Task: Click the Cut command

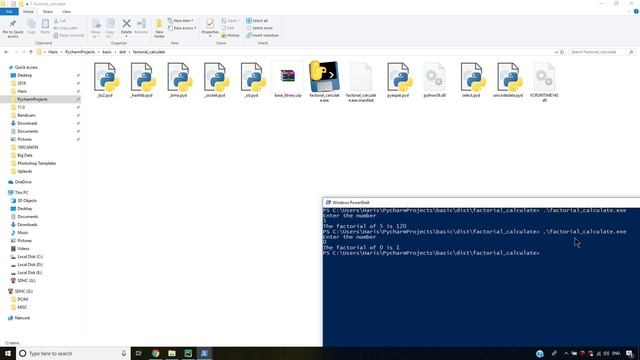Action: 60,21
